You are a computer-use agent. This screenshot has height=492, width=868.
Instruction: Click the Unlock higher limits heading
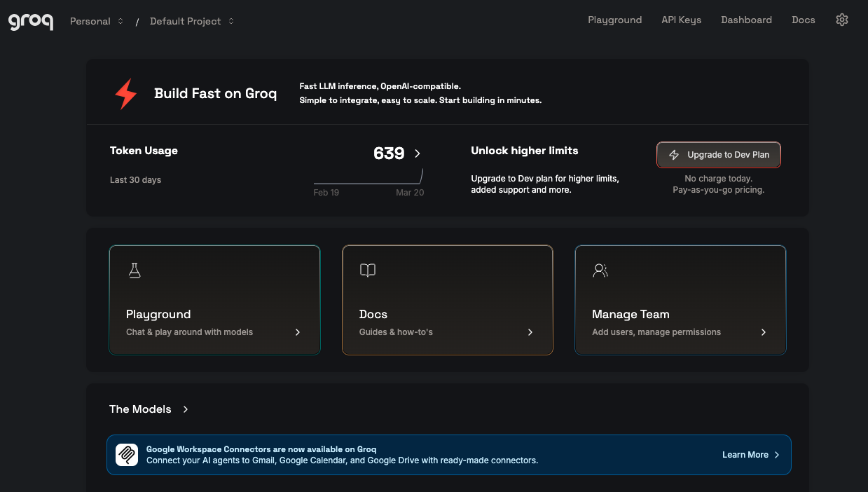pos(525,151)
